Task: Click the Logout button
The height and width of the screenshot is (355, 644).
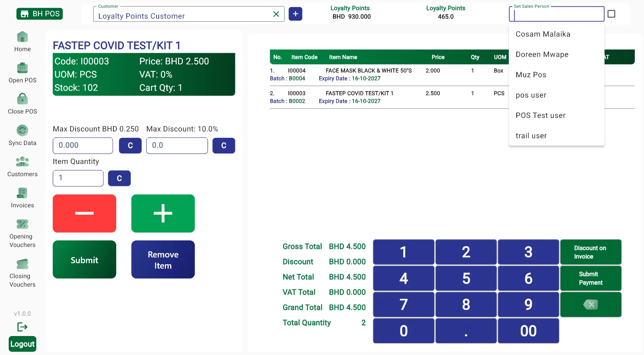Action: tap(22, 344)
